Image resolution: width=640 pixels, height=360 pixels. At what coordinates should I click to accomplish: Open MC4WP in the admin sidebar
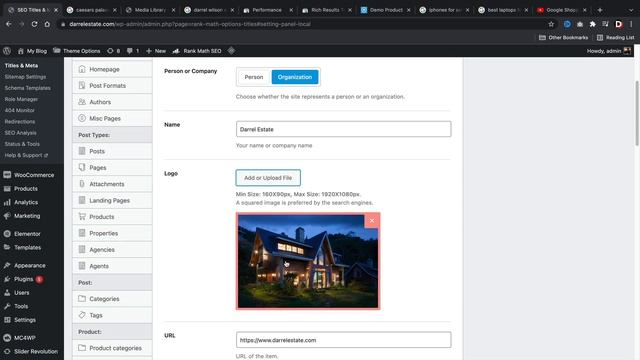[x=32, y=338]
